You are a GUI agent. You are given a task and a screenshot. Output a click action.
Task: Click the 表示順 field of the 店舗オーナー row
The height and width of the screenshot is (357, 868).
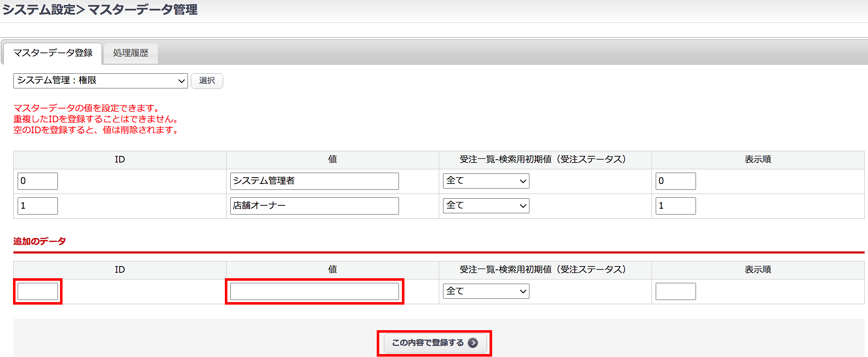(x=675, y=206)
